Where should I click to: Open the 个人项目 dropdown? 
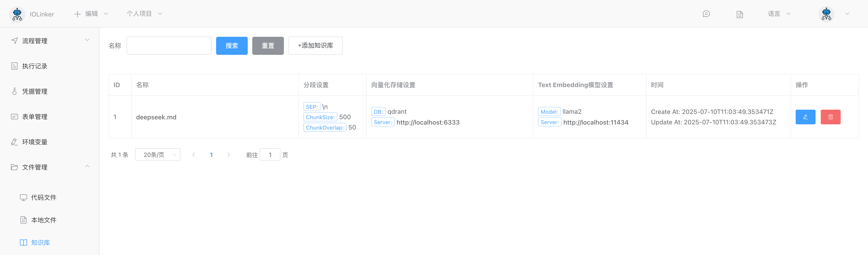coord(144,14)
